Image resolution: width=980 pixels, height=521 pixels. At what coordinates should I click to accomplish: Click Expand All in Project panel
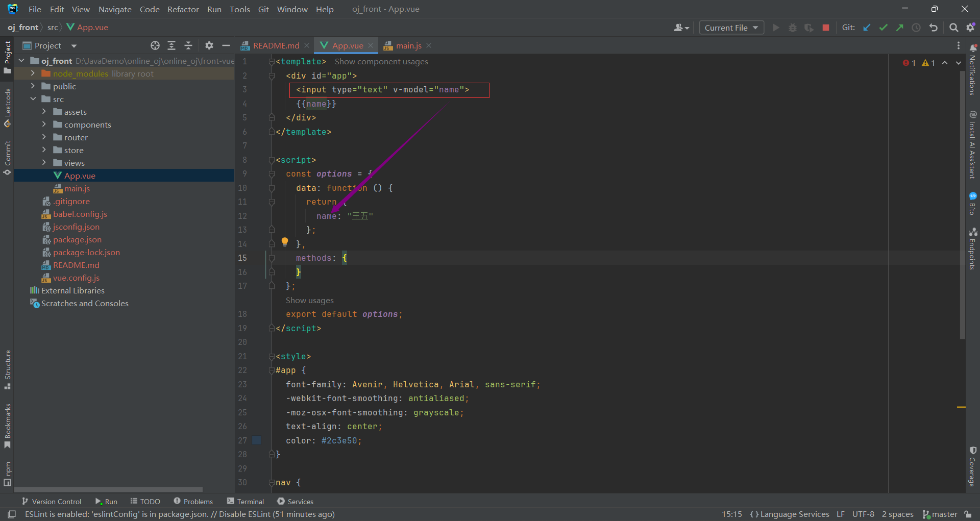(171, 45)
